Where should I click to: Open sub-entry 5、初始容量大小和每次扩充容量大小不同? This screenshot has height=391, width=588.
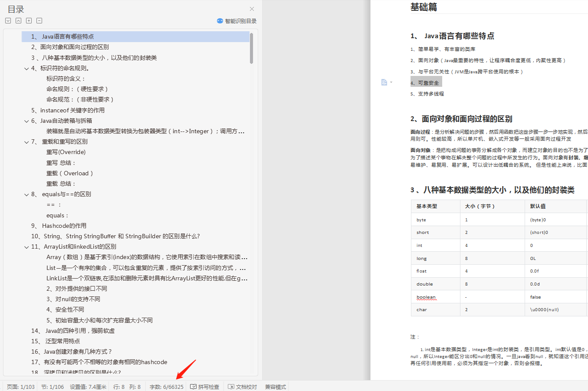(99, 320)
